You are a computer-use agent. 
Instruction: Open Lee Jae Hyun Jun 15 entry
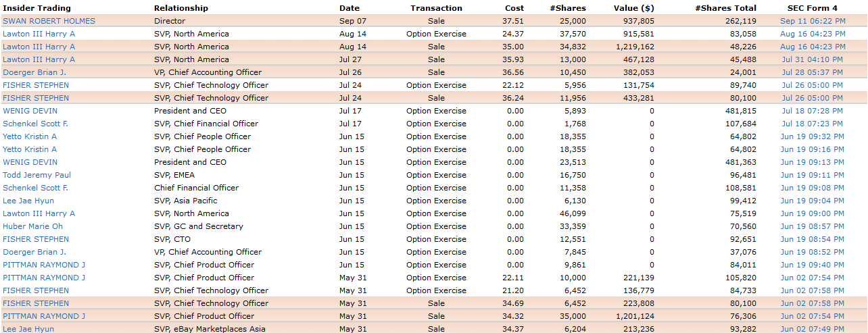click(28, 201)
